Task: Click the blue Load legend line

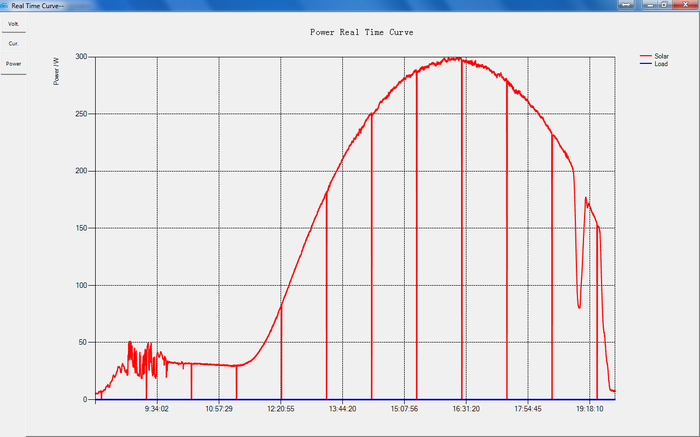Action: point(644,64)
